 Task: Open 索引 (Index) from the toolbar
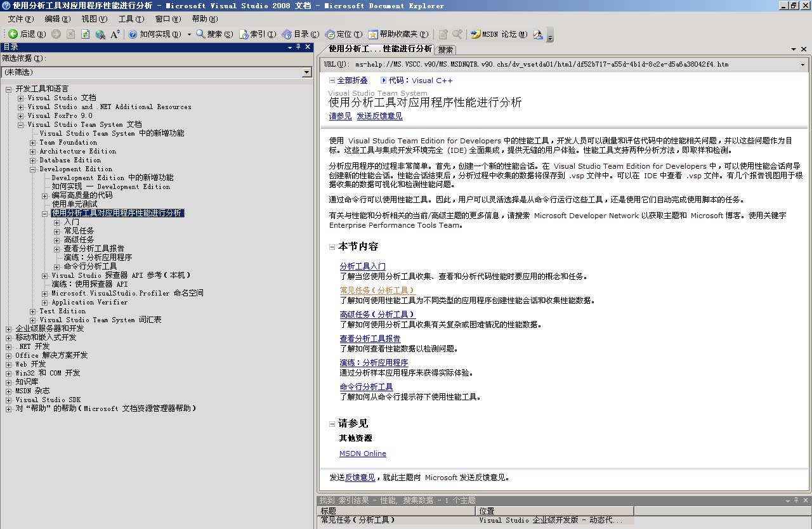click(257, 34)
